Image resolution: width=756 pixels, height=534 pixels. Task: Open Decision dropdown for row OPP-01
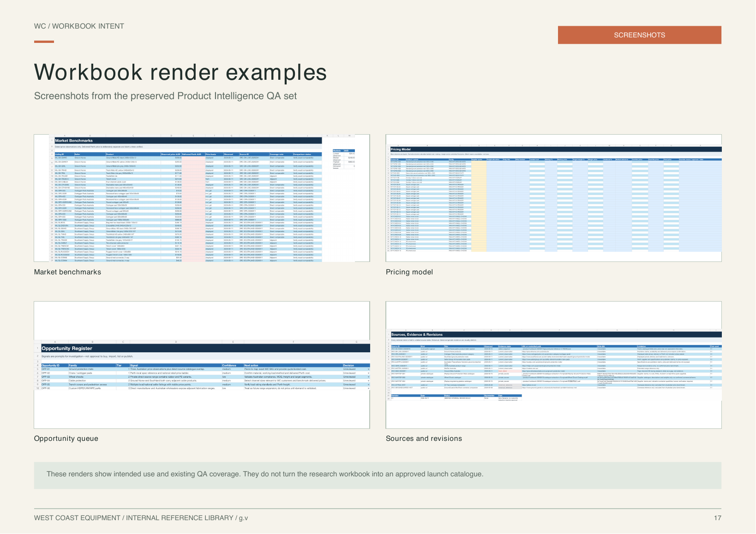coord(368,369)
